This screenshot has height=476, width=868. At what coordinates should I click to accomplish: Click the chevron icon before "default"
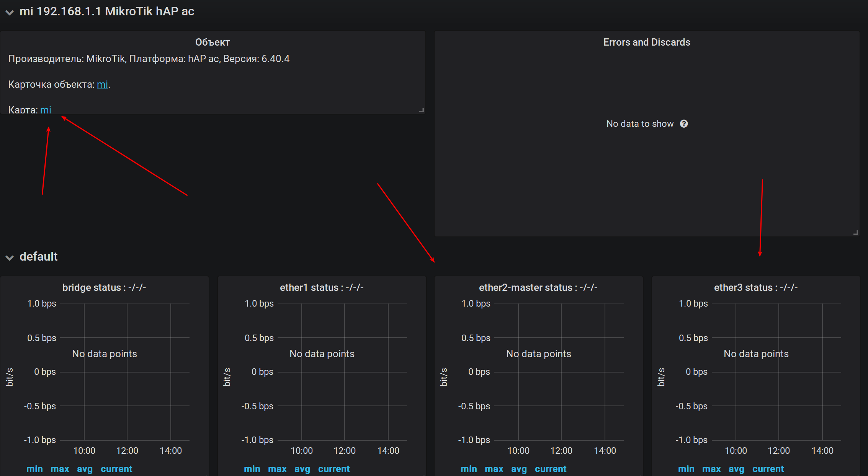coord(10,258)
